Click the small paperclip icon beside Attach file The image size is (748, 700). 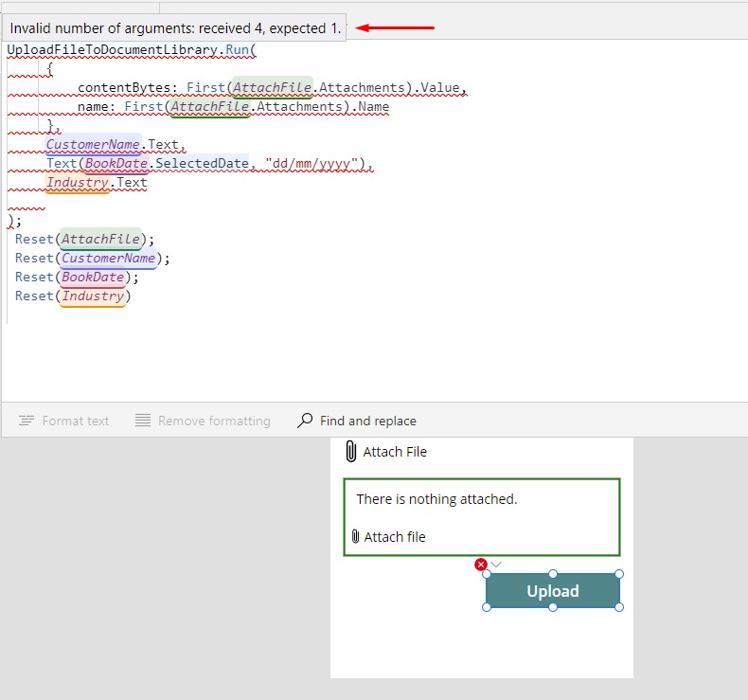click(355, 536)
